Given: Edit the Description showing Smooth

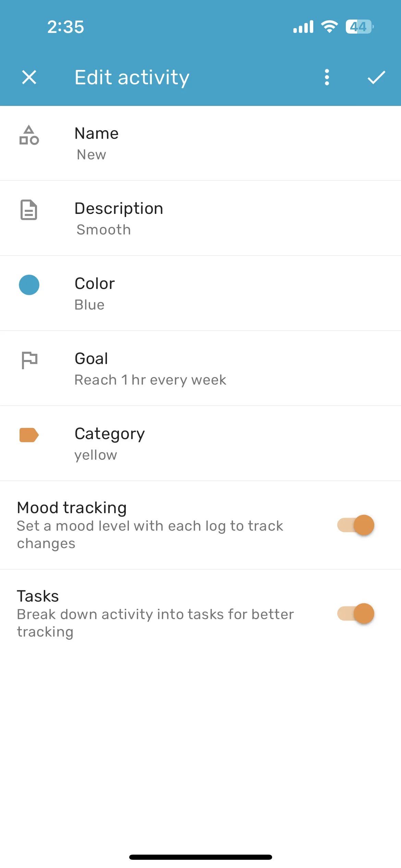Looking at the screenshot, I should tap(200, 218).
